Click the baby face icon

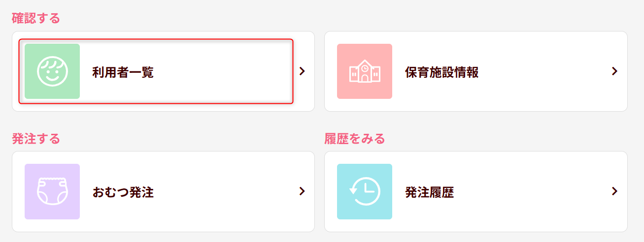pyautogui.click(x=52, y=71)
